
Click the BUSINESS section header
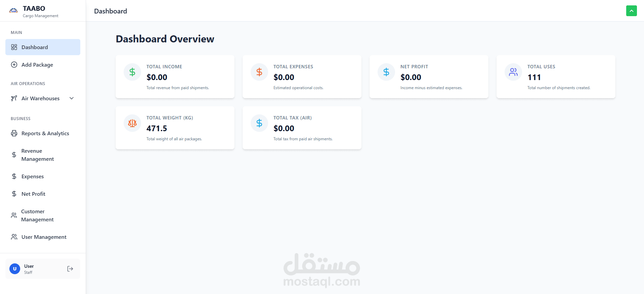(x=20, y=119)
